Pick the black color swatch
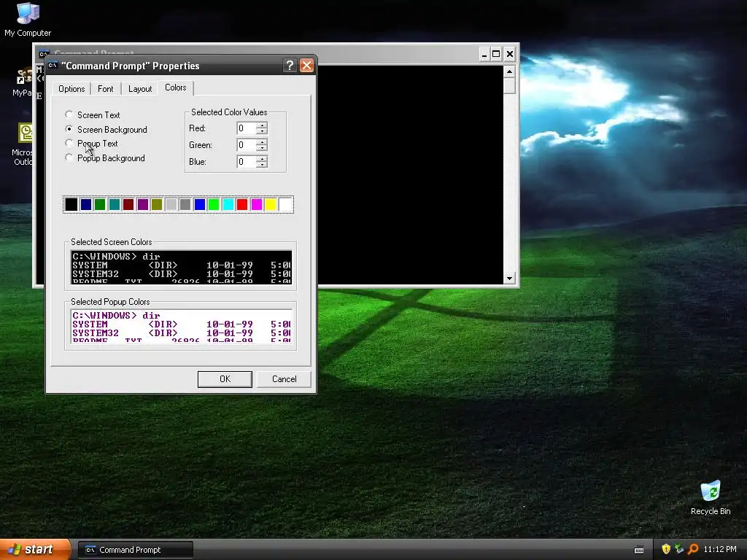 pos(71,204)
